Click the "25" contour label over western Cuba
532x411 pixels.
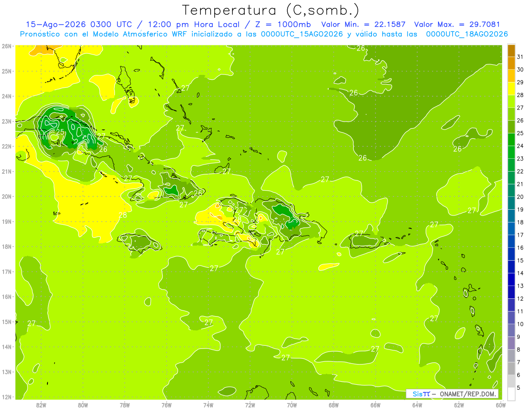[60, 132]
